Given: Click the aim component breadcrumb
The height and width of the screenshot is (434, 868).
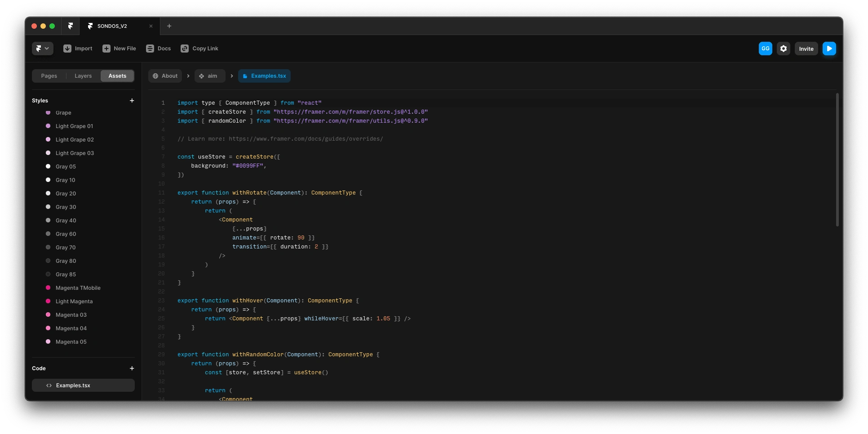Looking at the screenshot, I should [x=209, y=76].
